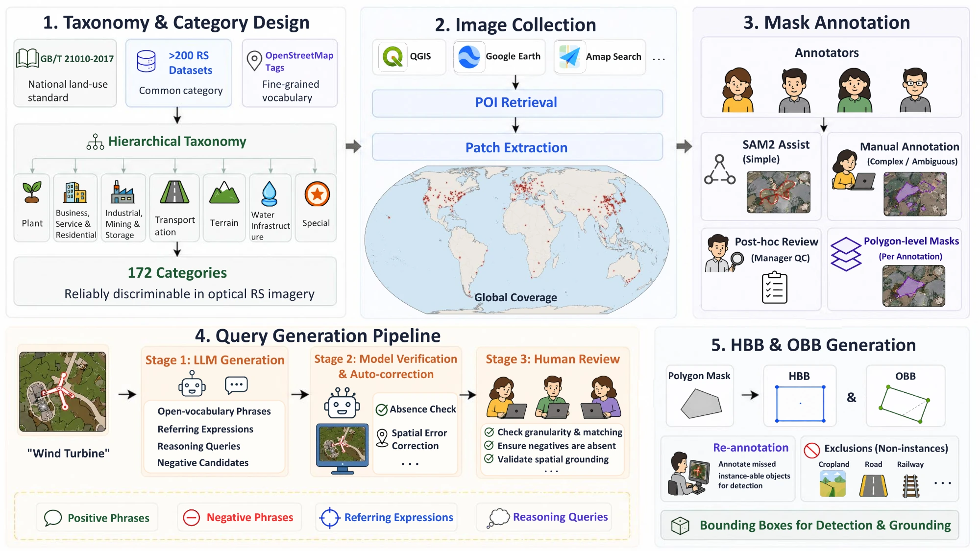Click the Stage 3: Human Review heading

point(553,359)
